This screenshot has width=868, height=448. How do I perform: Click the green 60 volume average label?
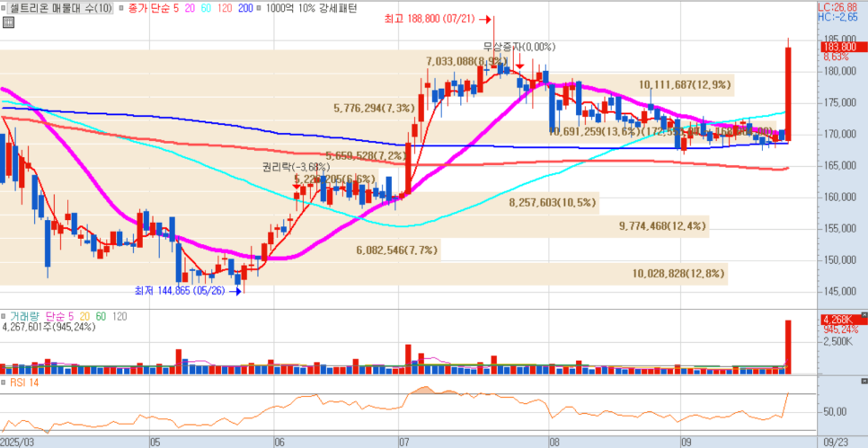[101, 316]
